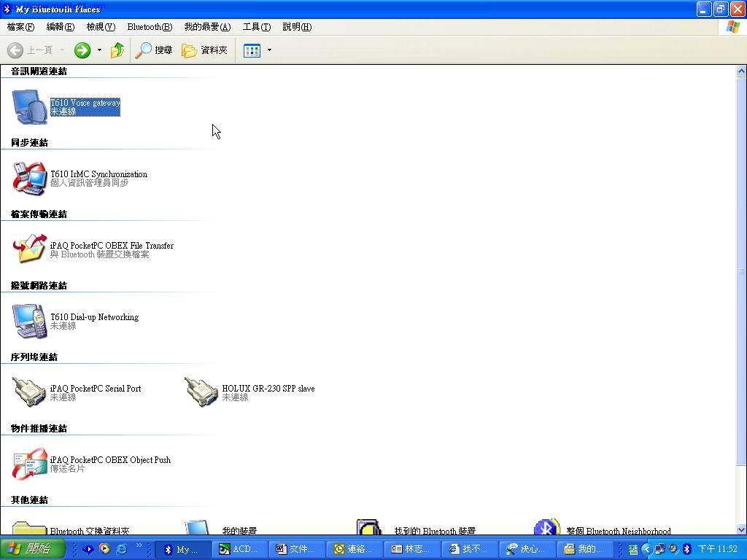Click the vertical scrollbar thumb
Image resolution: width=747 pixels, height=560 pixels.
click(x=741, y=271)
